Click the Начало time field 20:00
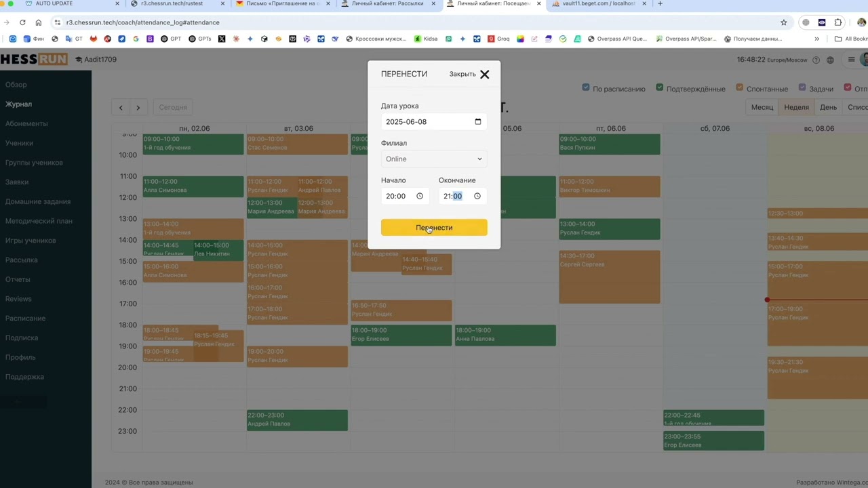This screenshot has width=868, height=488. click(x=405, y=197)
